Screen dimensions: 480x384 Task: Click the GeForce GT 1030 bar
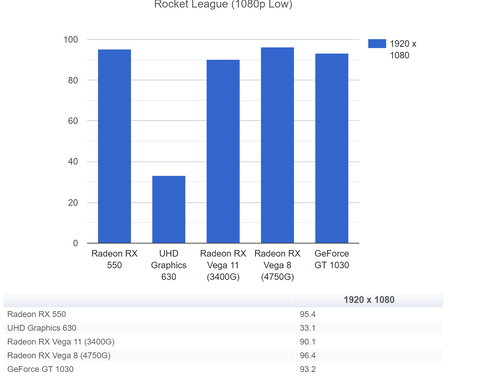coord(332,148)
